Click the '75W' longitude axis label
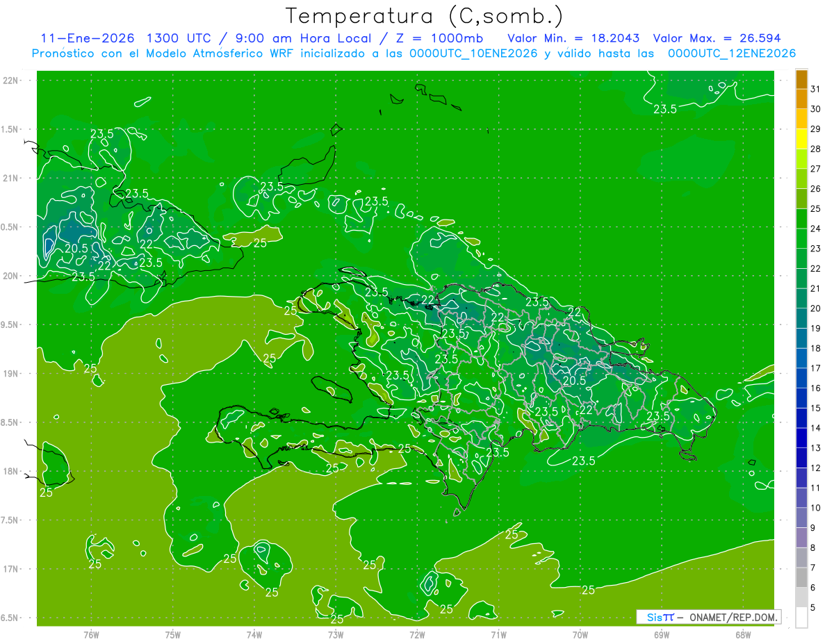 coord(172,634)
